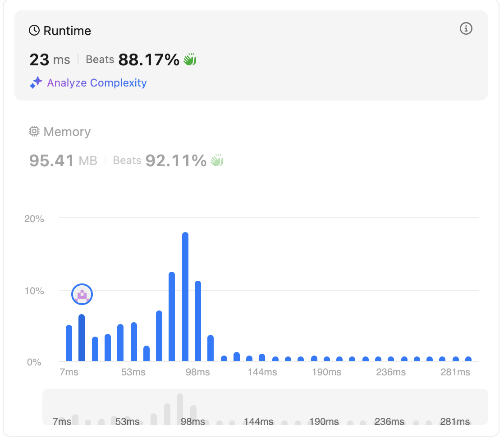This screenshot has height=438, width=504.
Task: Click the sparkle icon near Analyze Complexity
Action: coord(36,82)
